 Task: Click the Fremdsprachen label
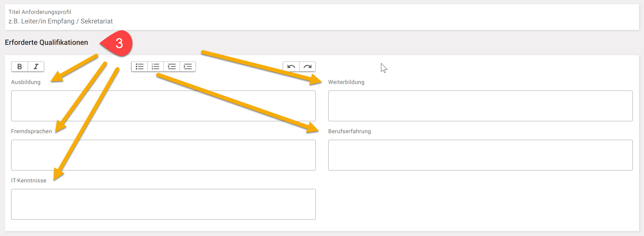click(31, 131)
